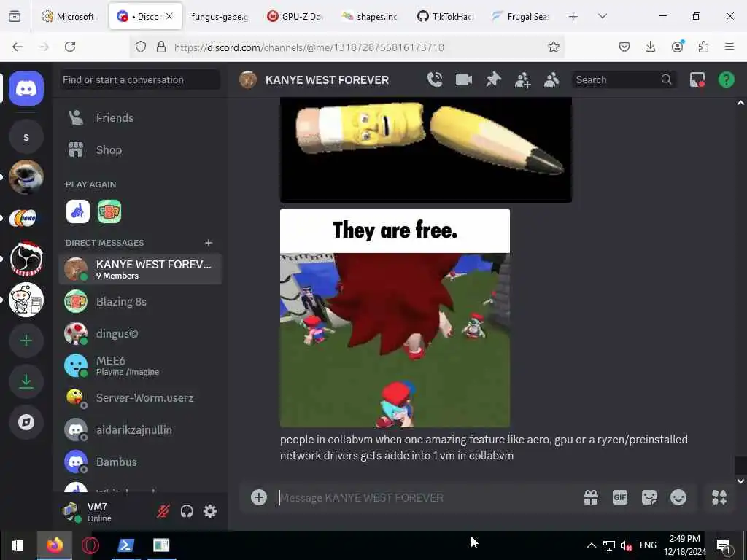Screen dimensions: 747x560
Task: Open the sticker picker
Action: tap(649, 497)
